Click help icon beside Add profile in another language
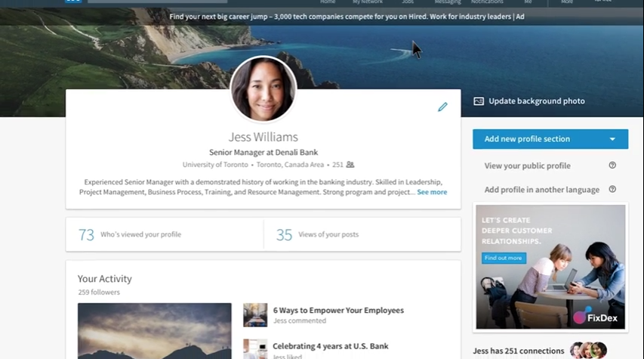This screenshot has height=359, width=644. (612, 190)
